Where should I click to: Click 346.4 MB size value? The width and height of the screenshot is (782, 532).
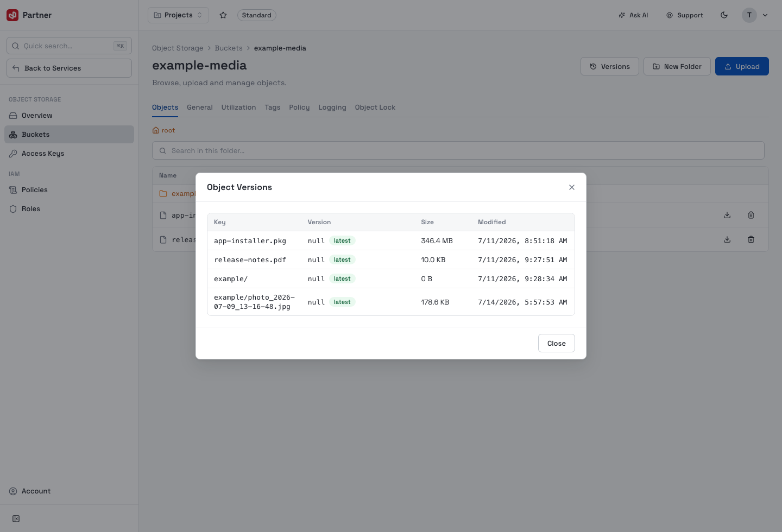[437, 241]
